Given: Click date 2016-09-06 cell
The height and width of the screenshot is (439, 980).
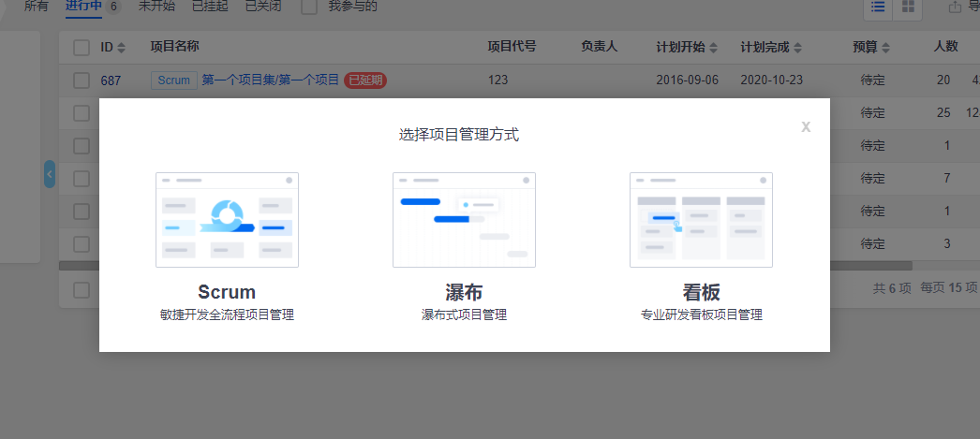Looking at the screenshot, I should coord(688,80).
